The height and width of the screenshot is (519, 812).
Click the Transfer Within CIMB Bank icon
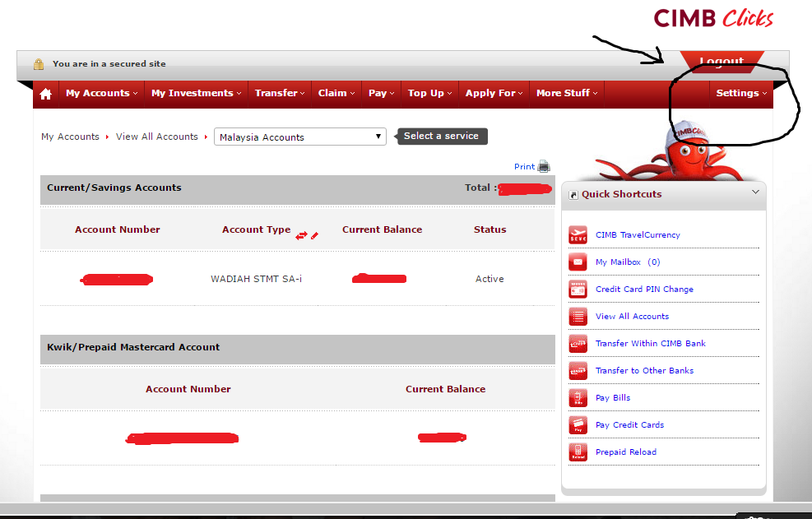pyautogui.click(x=578, y=344)
